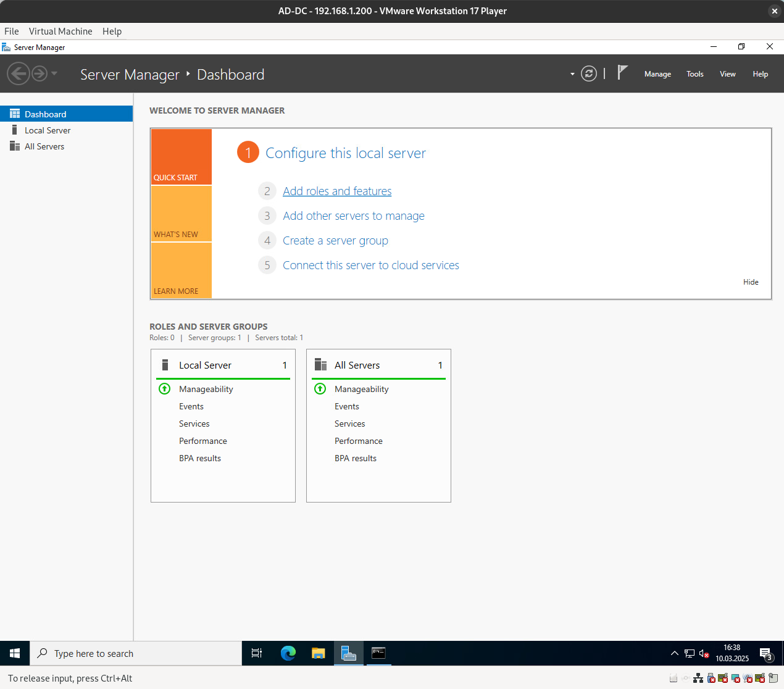Image resolution: width=784 pixels, height=689 pixels.
Task: Open the Notifications flag icon
Action: [623, 73]
